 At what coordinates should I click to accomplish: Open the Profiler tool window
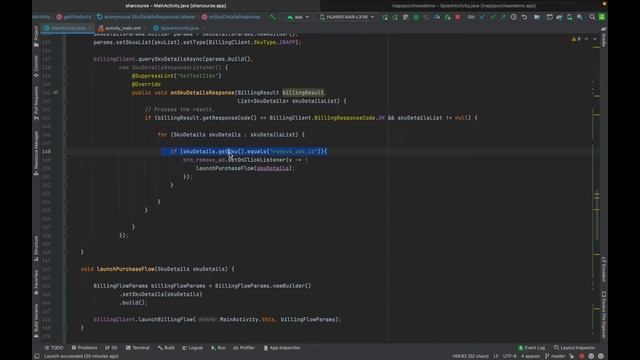[x=244, y=348]
